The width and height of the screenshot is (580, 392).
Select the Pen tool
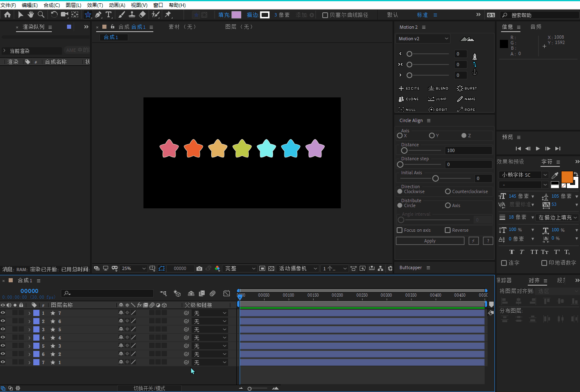coord(98,15)
